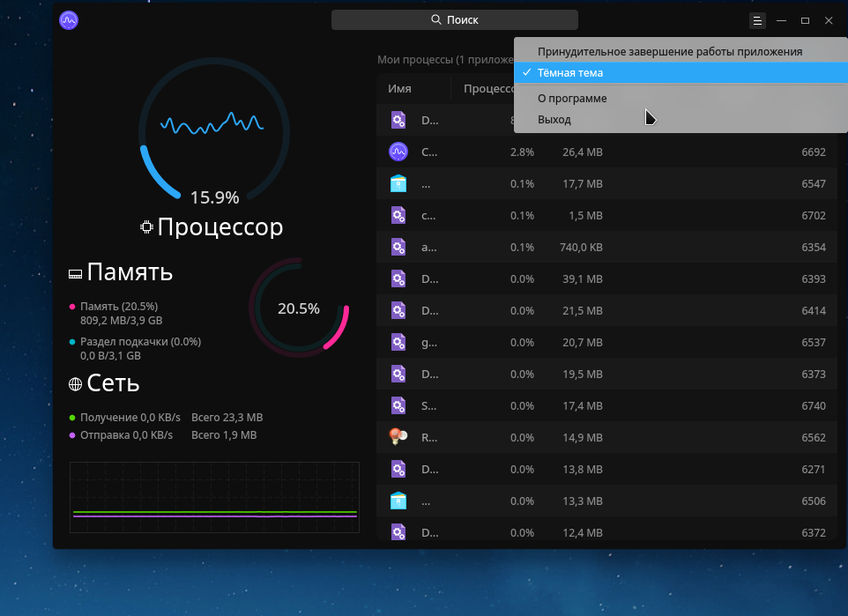
Task: Click the magnifier icon in the search box
Action: point(435,20)
